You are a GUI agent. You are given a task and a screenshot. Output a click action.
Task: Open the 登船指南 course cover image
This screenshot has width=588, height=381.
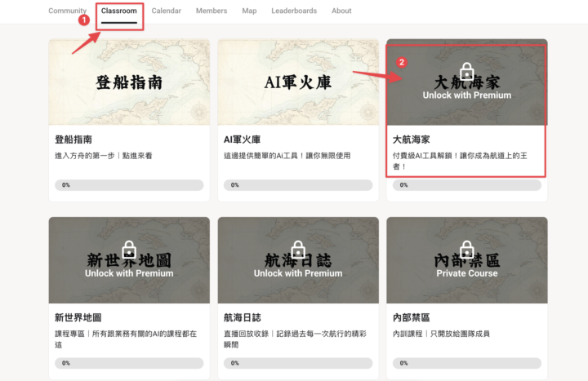tap(129, 82)
